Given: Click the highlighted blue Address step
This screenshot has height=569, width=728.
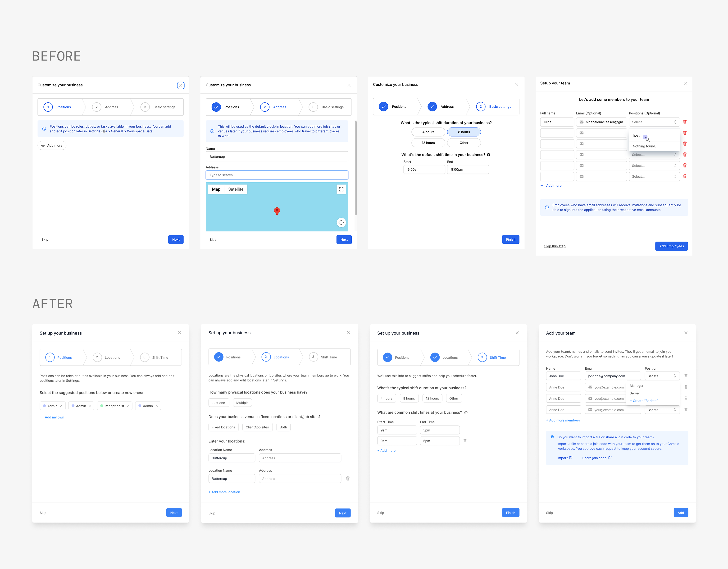Looking at the screenshot, I should (x=273, y=107).
